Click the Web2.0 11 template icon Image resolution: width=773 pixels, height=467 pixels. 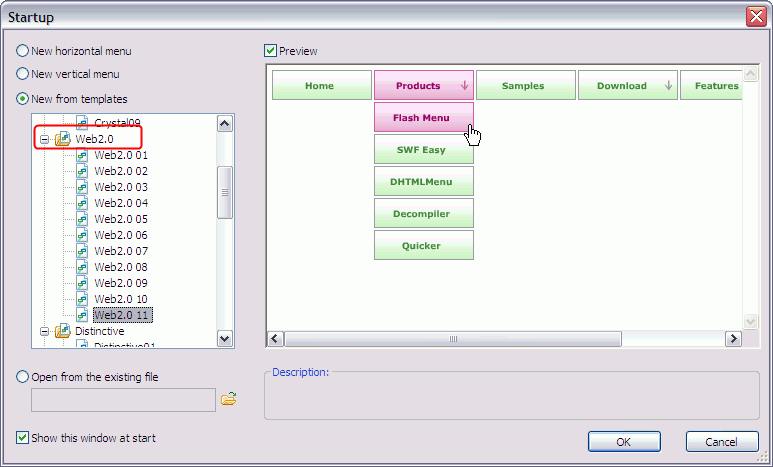coord(82,315)
